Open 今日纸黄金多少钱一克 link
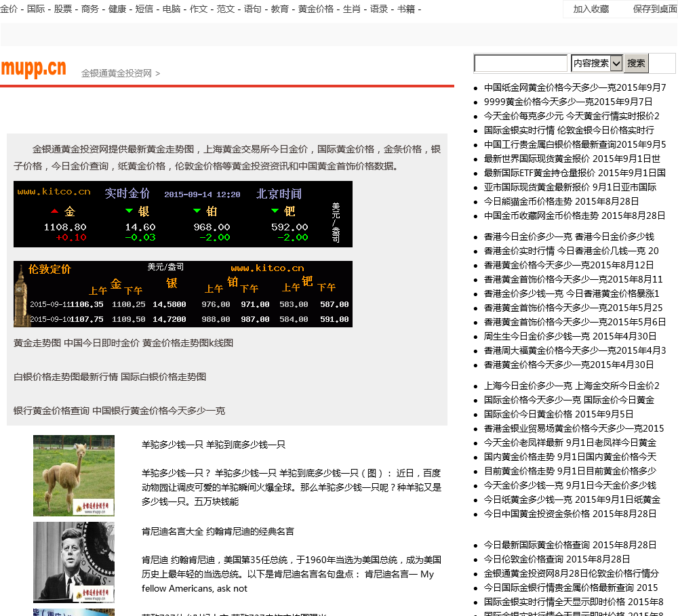 click(x=572, y=499)
